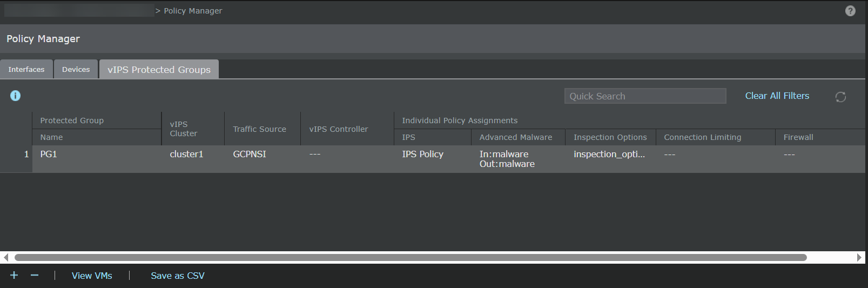Viewport: 868px width, 288px height.
Task: Select the PG1 name cell
Action: [x=97, y=159]
